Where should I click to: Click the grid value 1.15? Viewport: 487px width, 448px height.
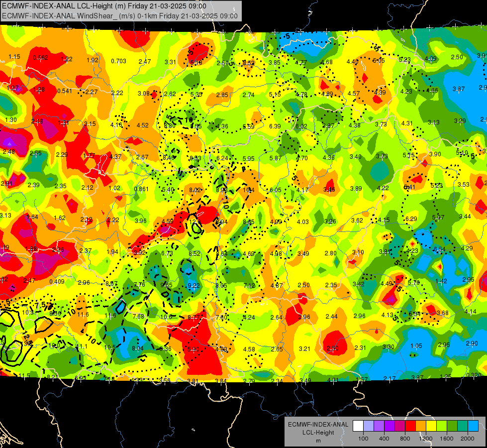[14, 57]
